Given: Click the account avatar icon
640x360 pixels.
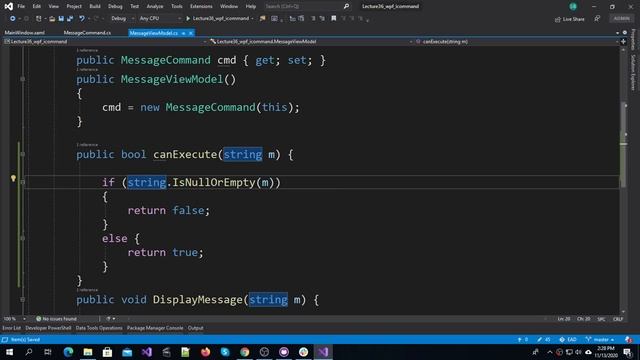Looking at the screenshot, I should (573, 6).
